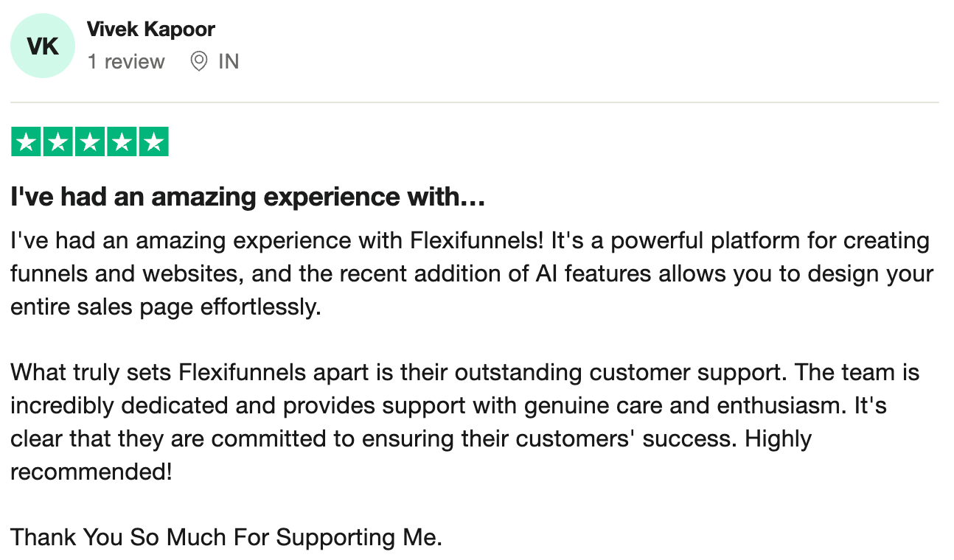Click the "1 review" count text
954x560 pixels.
click(126, 61)
